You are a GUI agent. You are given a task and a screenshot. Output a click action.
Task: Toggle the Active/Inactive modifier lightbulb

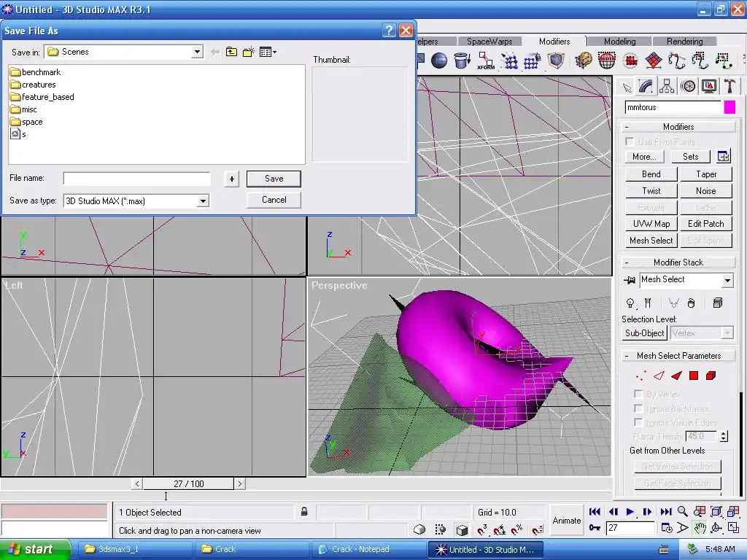630,303
